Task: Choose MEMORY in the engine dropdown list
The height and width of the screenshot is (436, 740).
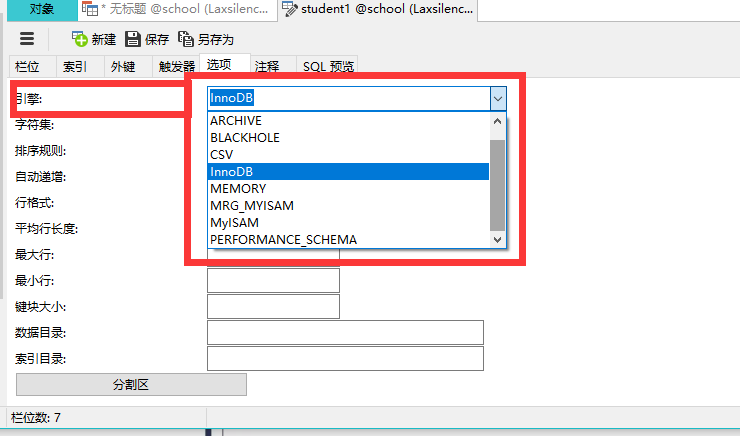Action: tap(238, 188)
